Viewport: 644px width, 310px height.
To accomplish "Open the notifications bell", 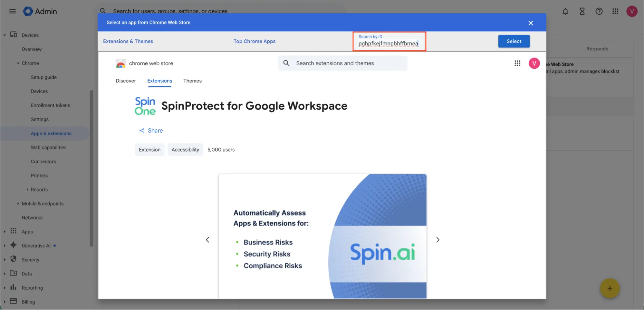I will pos(565,11).
